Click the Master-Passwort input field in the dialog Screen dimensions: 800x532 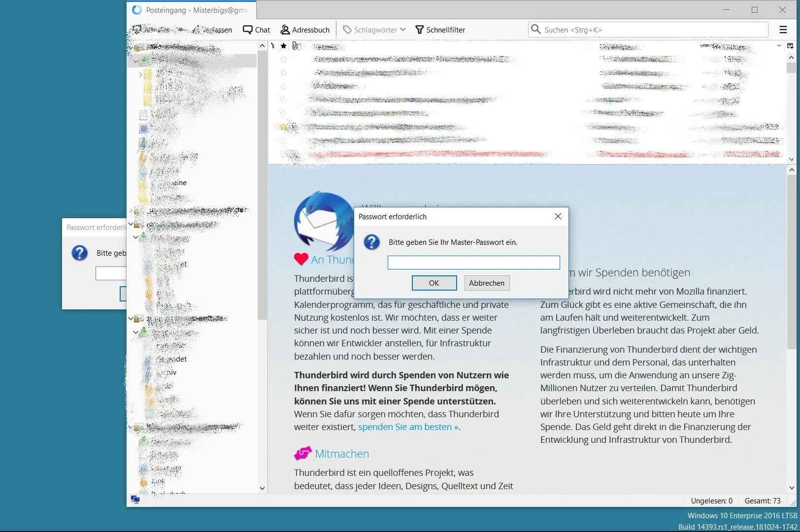click(473, 263)
